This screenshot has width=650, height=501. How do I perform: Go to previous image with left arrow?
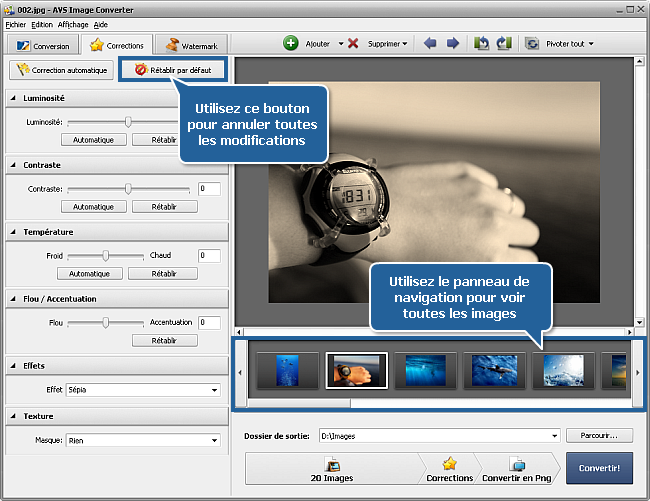point(431,44)
